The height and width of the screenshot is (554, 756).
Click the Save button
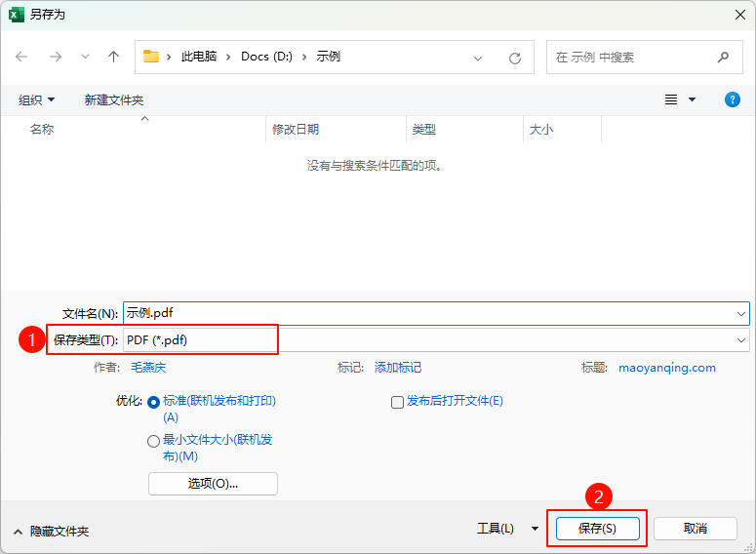pos(597,528)
